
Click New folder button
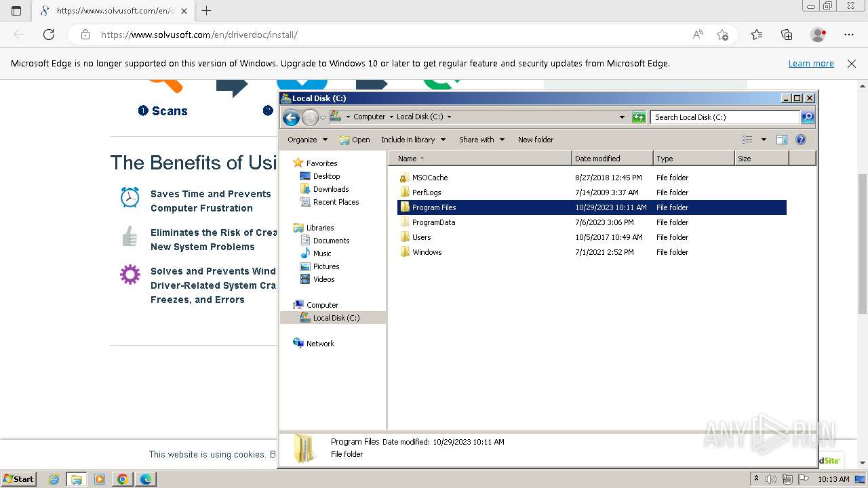(x=536, y=140)
